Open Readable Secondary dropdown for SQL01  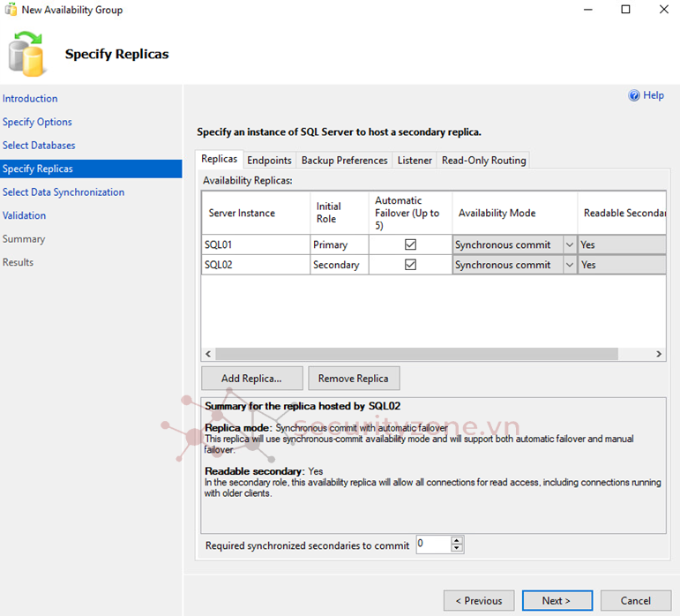tap(621, 244)
